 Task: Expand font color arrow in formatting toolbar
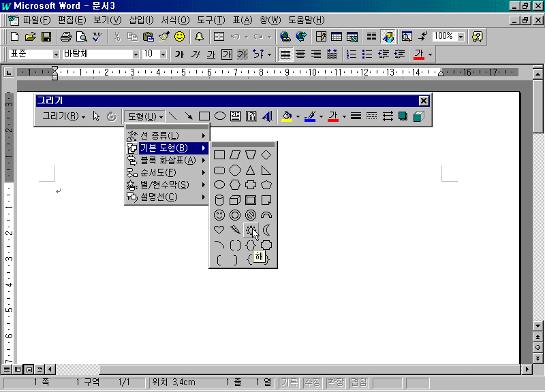[430, 54]
